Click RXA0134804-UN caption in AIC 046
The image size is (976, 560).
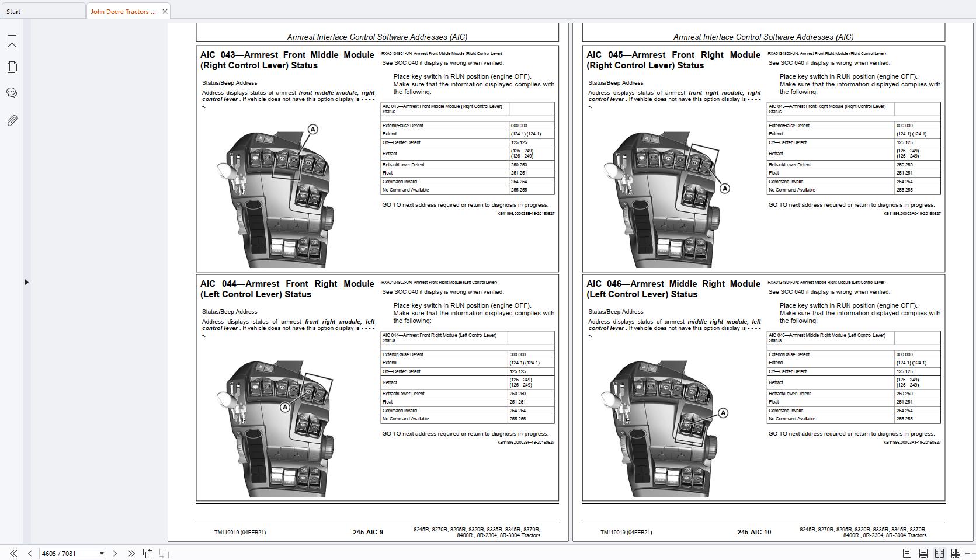click(x=826, y=283)
